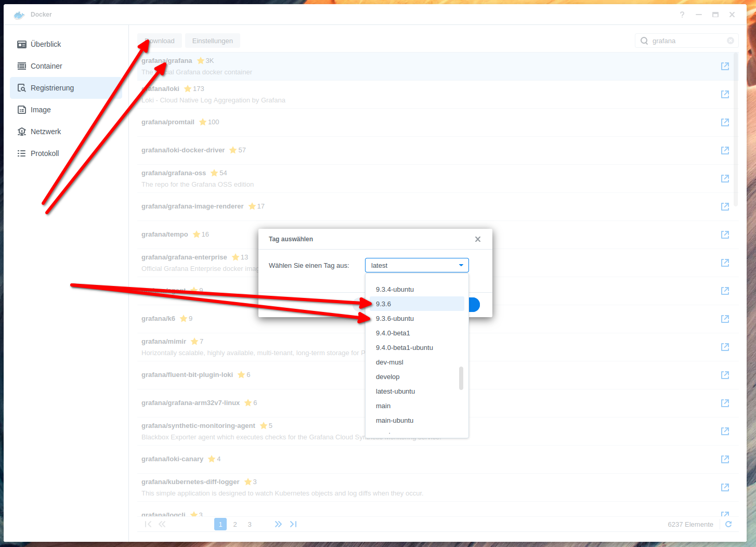Go to results page 2
This screenshot has height=547, width=756.
(x=235, y=524)
